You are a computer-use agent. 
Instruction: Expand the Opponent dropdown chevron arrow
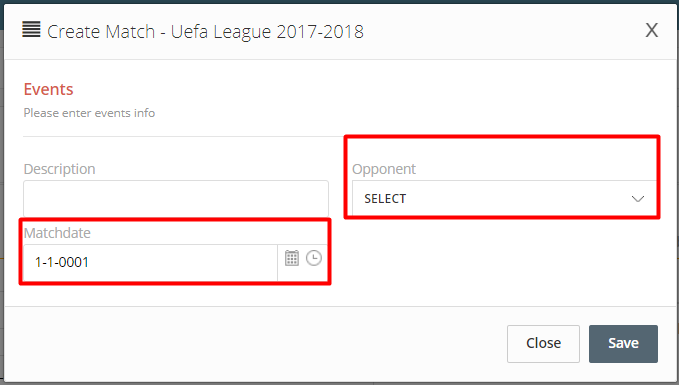point(637,199)
